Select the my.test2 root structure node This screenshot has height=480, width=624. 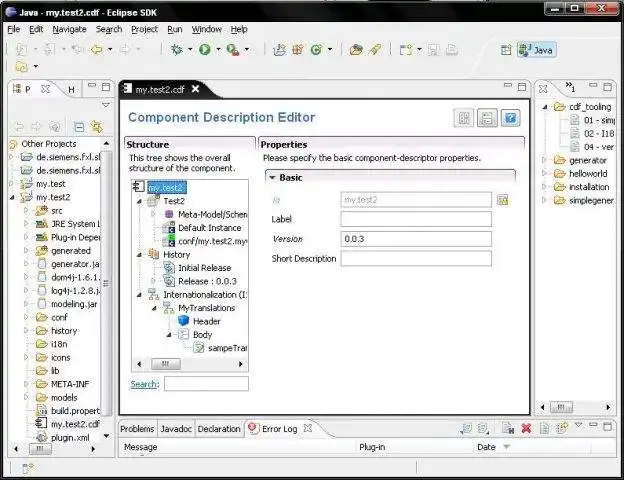(x=166, y=187)
